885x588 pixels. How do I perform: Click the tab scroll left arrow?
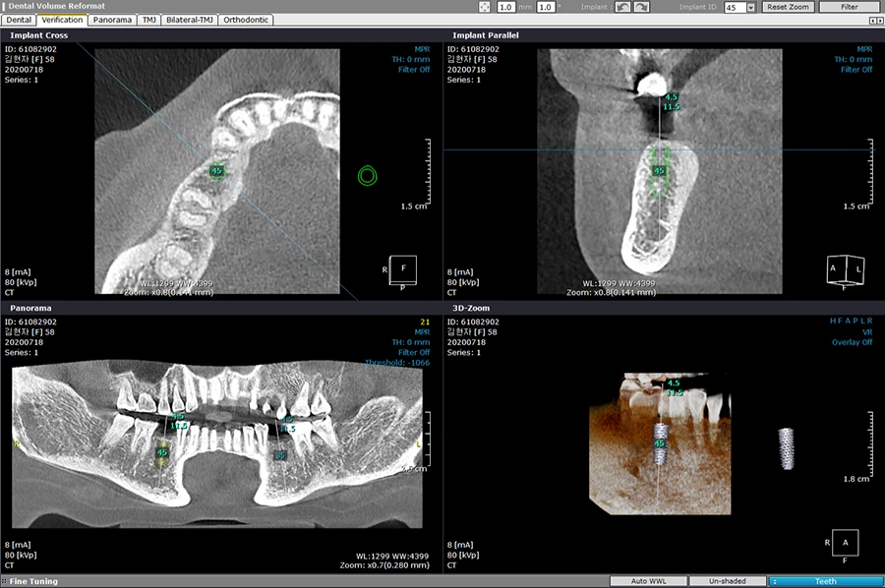[x=873, y=21]
